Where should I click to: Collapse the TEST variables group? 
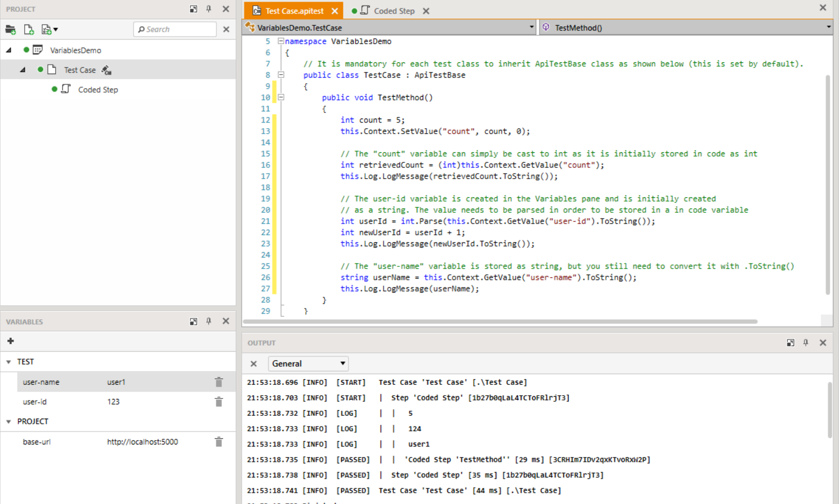pyautogui.click(x=8, y=362)
